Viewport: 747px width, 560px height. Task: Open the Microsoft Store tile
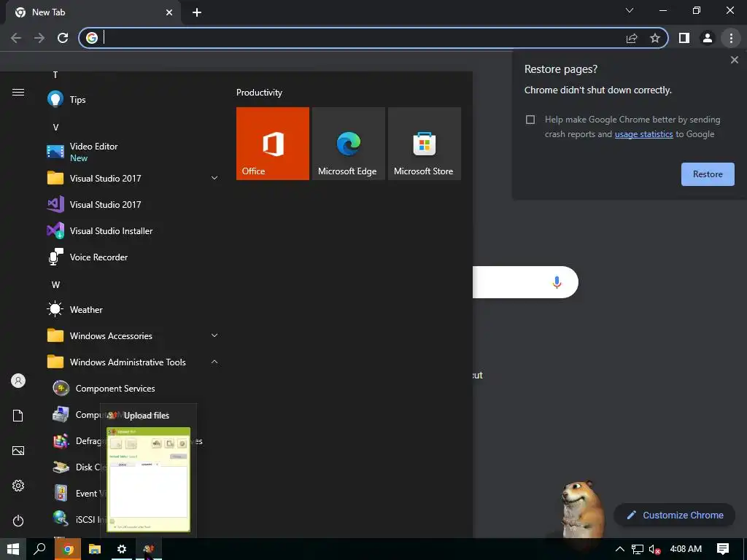pyautogui.click(x=425, y=144)
